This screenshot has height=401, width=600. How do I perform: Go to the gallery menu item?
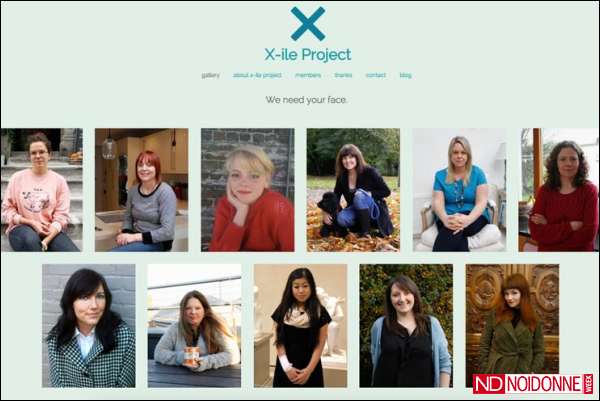[211, 75]
